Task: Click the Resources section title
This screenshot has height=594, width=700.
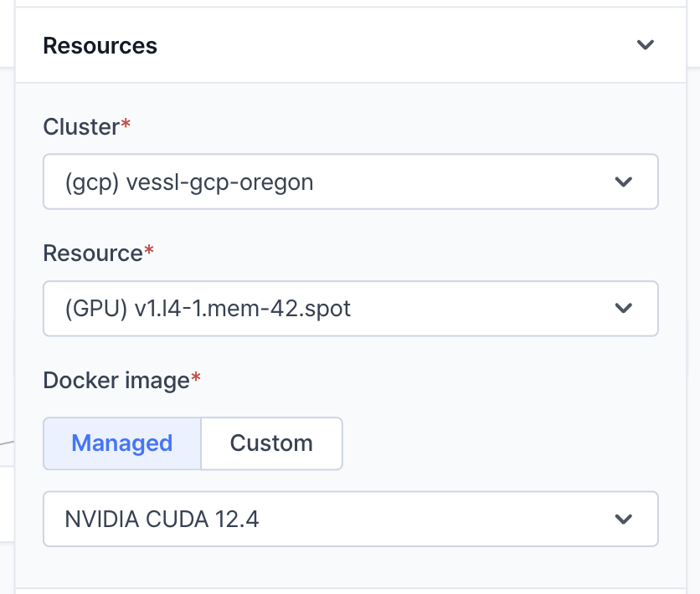Action: (x=100, y=45)
